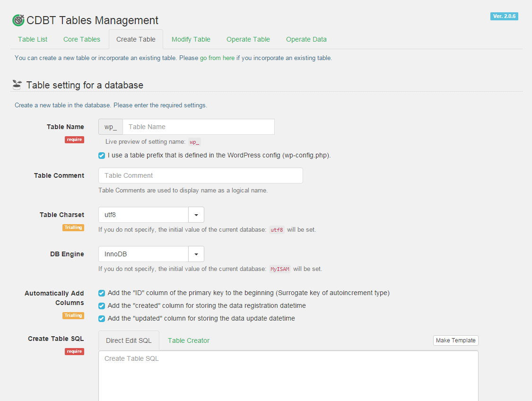Click the Make Template button
The height and width of the screenshot is (401, 532).
tap(456, 340)
